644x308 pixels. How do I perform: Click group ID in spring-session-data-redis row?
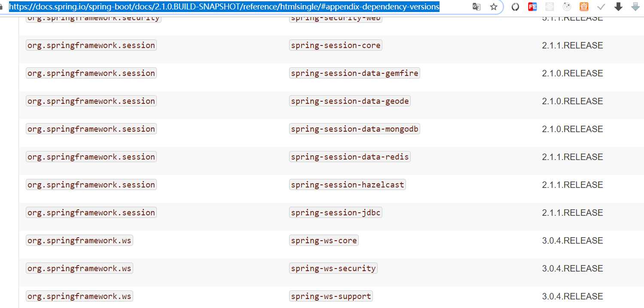[91, 157]
